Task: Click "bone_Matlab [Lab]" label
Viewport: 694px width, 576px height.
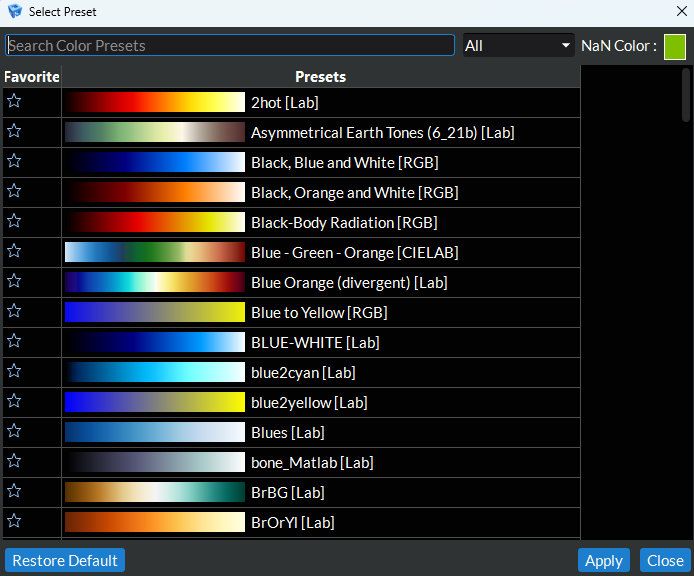Action: 312,463
